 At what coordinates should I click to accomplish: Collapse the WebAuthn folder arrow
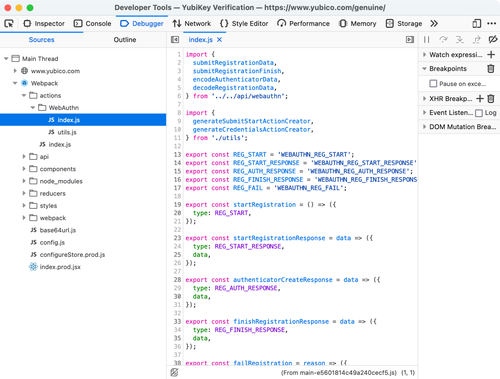point(33,108)
